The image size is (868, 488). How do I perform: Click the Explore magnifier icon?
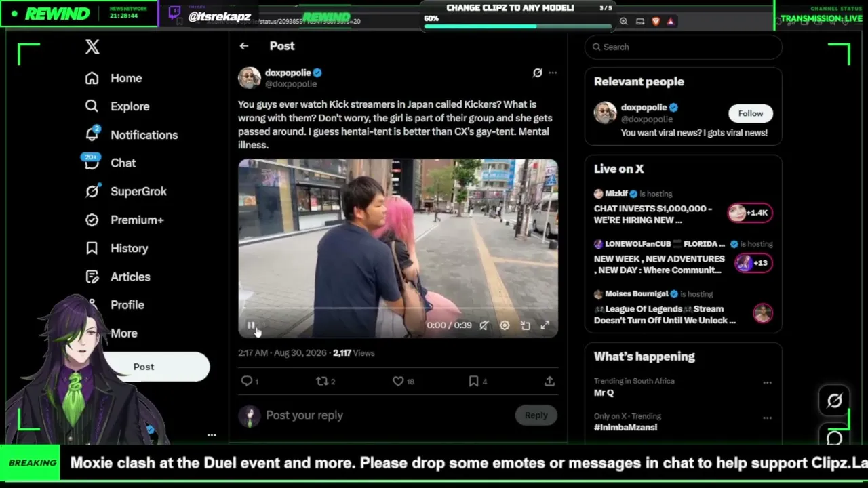click(x=92, y=106)
